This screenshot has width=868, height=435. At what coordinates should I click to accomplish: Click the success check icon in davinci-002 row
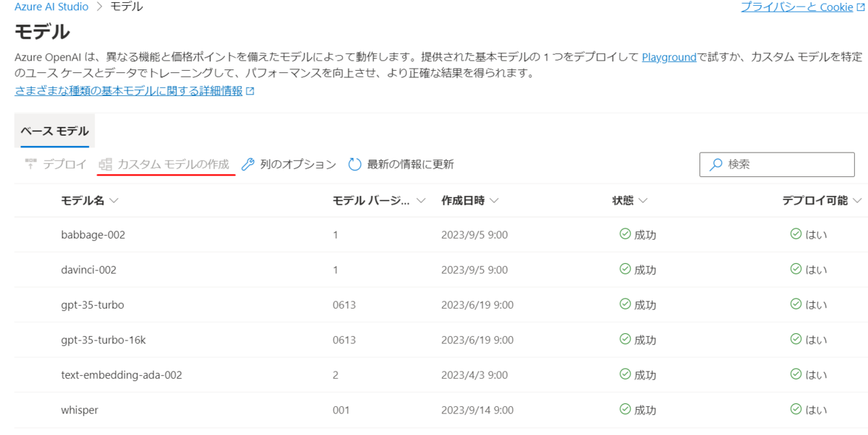(625, 269)
